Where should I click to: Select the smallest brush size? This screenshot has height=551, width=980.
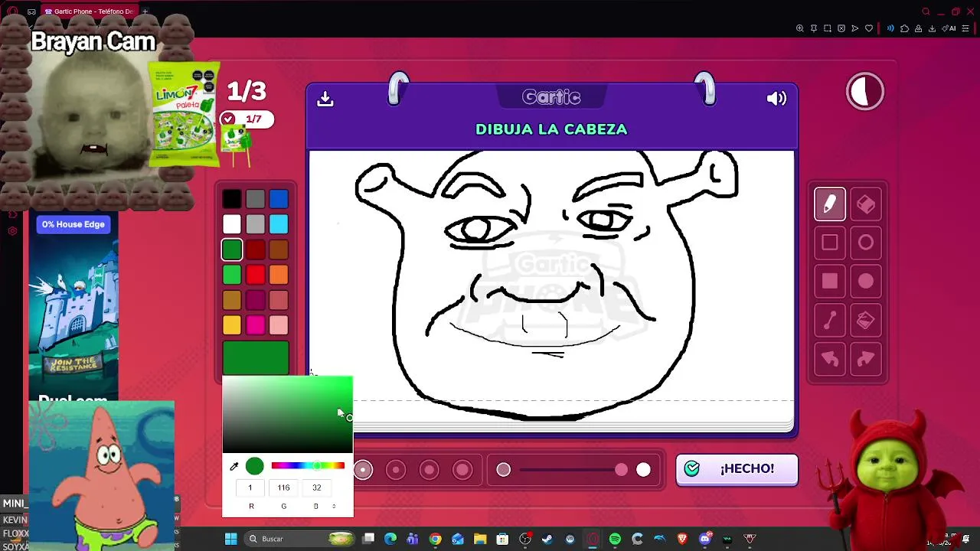[x=363, y=470]
